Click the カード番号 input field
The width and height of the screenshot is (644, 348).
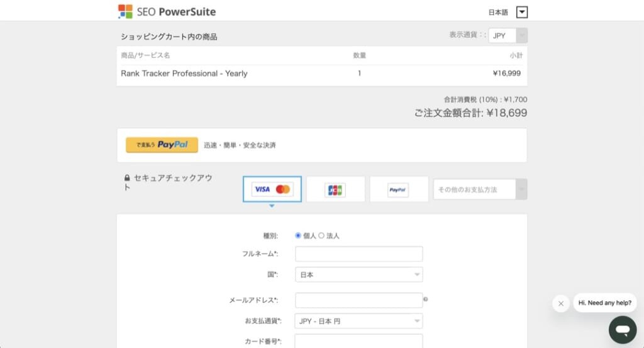point(358,341)
